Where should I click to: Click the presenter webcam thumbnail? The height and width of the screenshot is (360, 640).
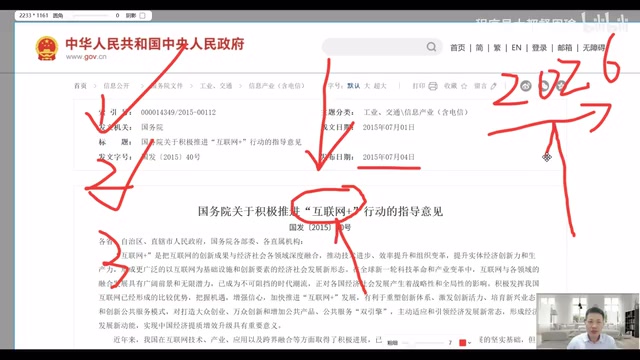click(588, 321)
